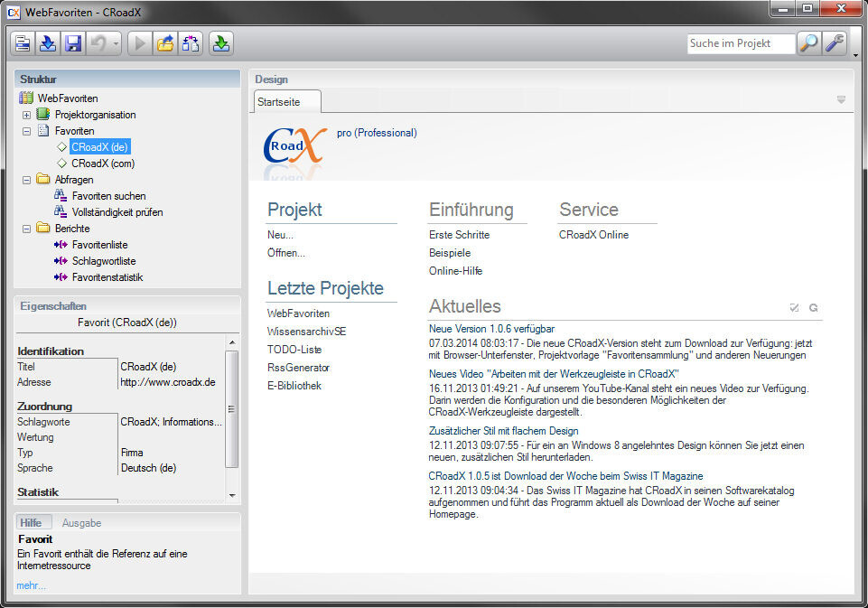Open news 'CRoadX 1.0.5 ist Download der Woche'
The height and width of the screenshot is (608, 868).
pos(565,476)
